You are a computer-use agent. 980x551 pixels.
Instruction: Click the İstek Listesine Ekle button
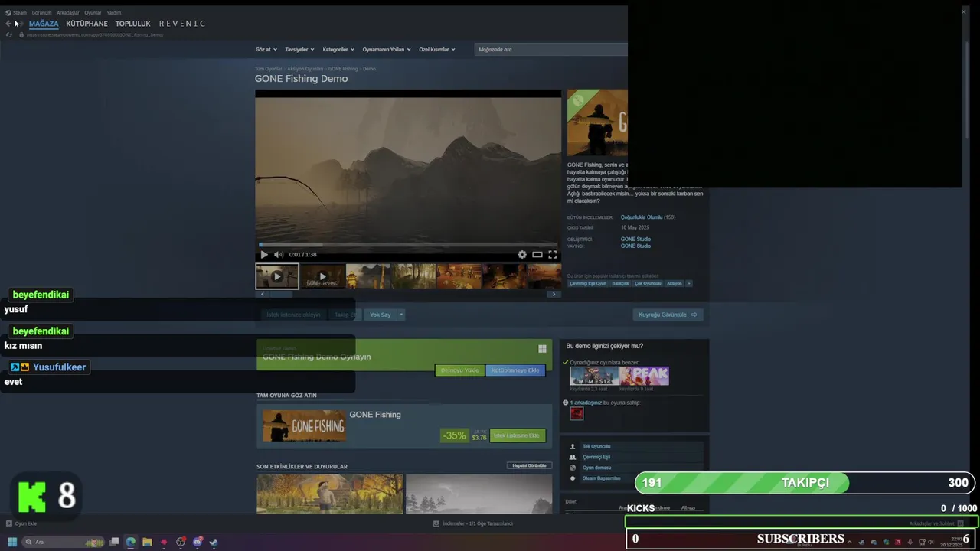[518, 435]
